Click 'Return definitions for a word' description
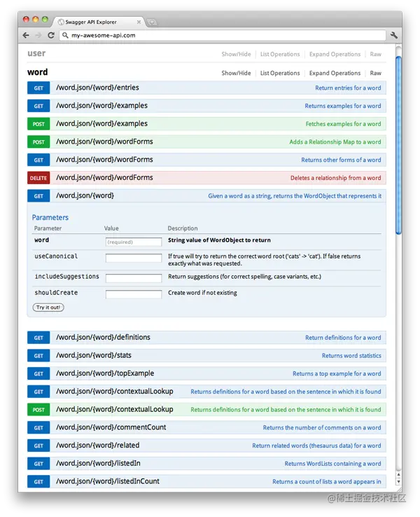The height and width of the screenshot is (517, 420). click(x=343, y=338)
